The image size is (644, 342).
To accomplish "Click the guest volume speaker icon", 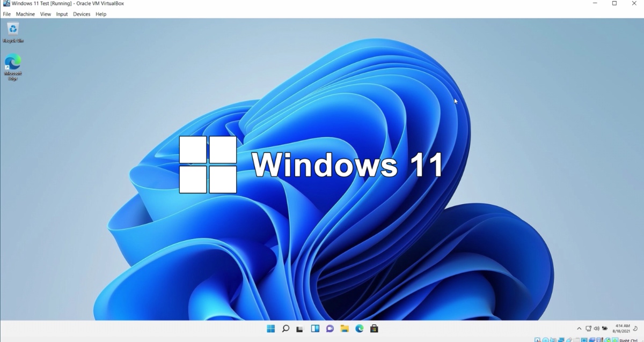I will click(x=596, y=329).
